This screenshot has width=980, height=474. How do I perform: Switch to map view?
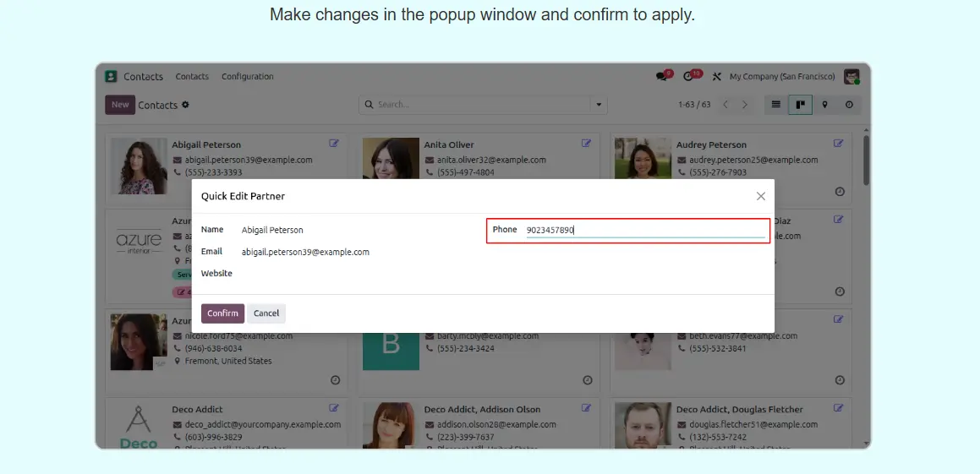click(824, 105)
